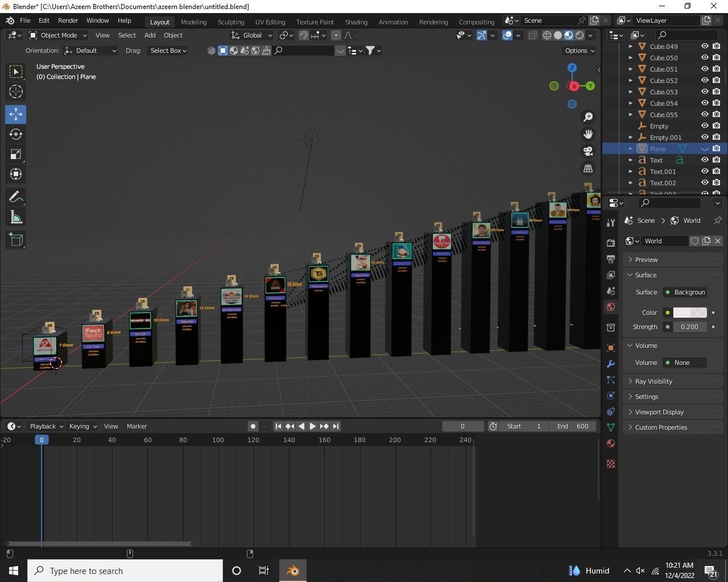This screenshot has height=582, width=728.
Task: Click Surface Background shader button
Action: (685, 292)
